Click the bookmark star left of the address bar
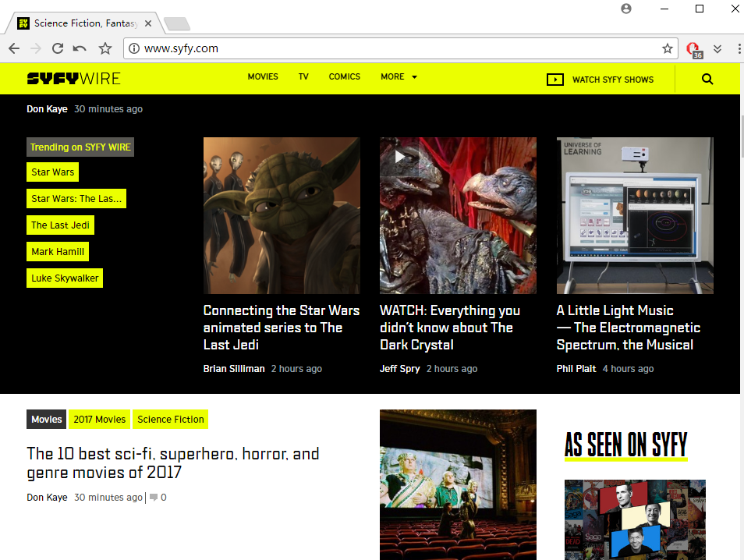The image size is (744, 560). tap(105, 48)
